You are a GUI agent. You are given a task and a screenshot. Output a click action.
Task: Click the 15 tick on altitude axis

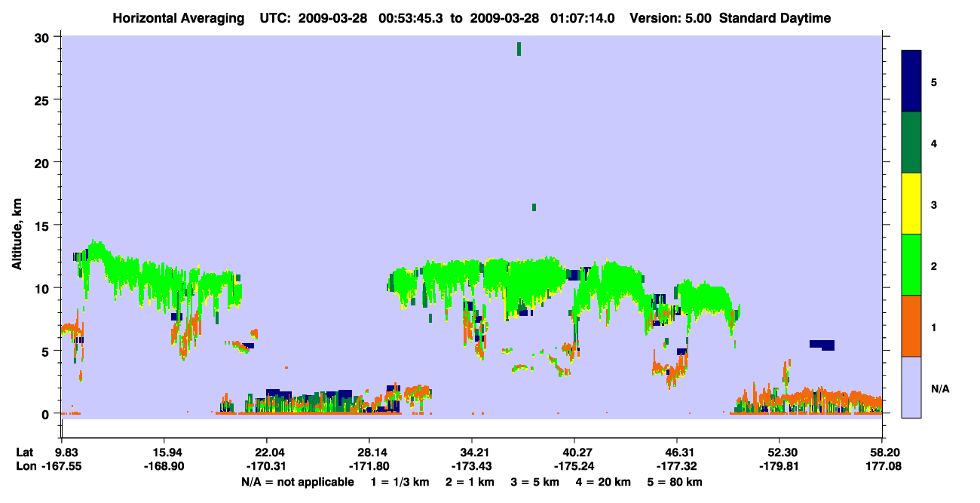coord(44,225)
